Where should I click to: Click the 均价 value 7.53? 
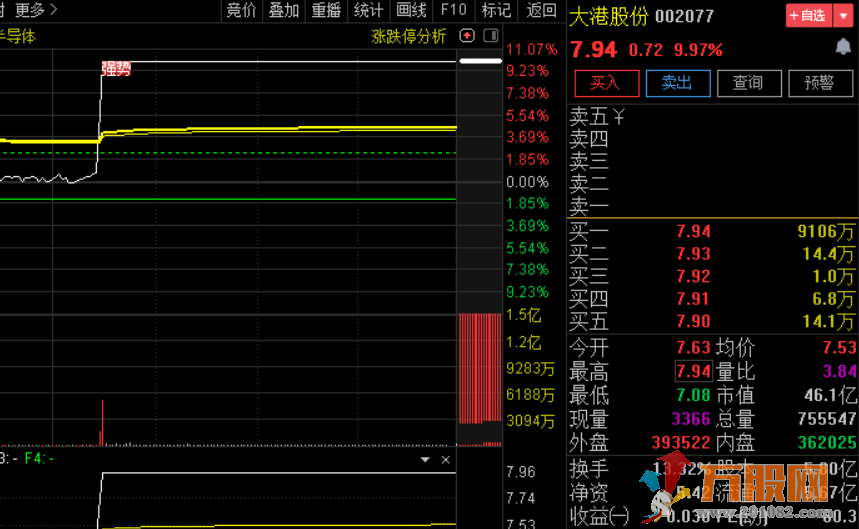839,348
